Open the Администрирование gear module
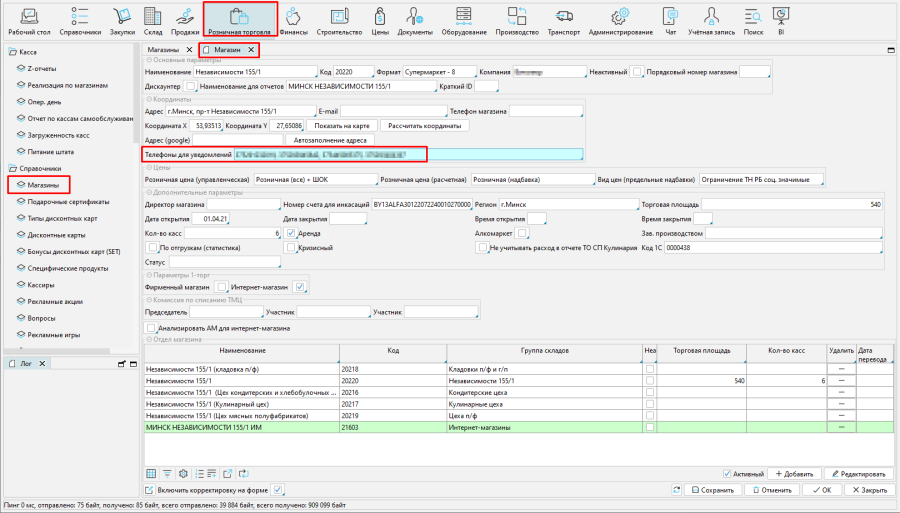900x513 pixels. tap(620, 21)
